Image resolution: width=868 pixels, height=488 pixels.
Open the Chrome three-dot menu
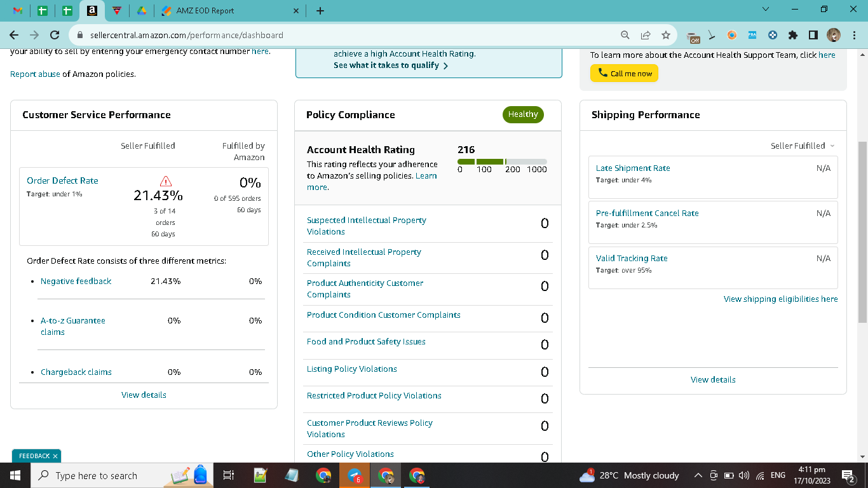pyautogui.click(x=855, y=35)
